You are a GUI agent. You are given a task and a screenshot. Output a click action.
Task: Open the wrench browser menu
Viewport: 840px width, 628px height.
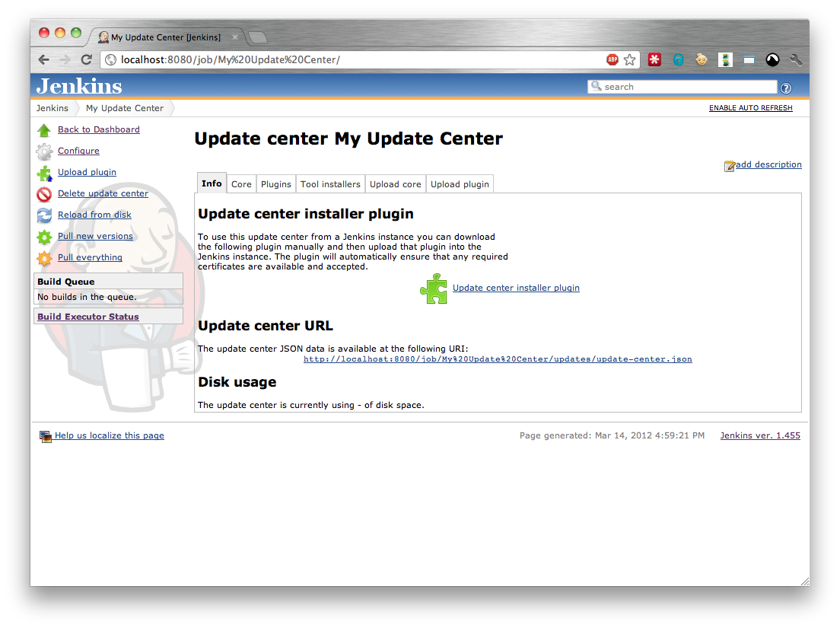click(796, 59)
